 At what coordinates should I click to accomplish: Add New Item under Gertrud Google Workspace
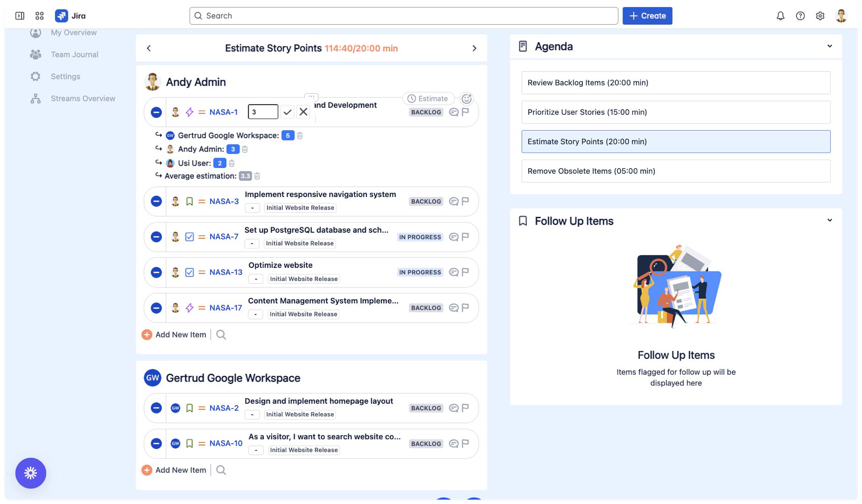pos(174,470)
